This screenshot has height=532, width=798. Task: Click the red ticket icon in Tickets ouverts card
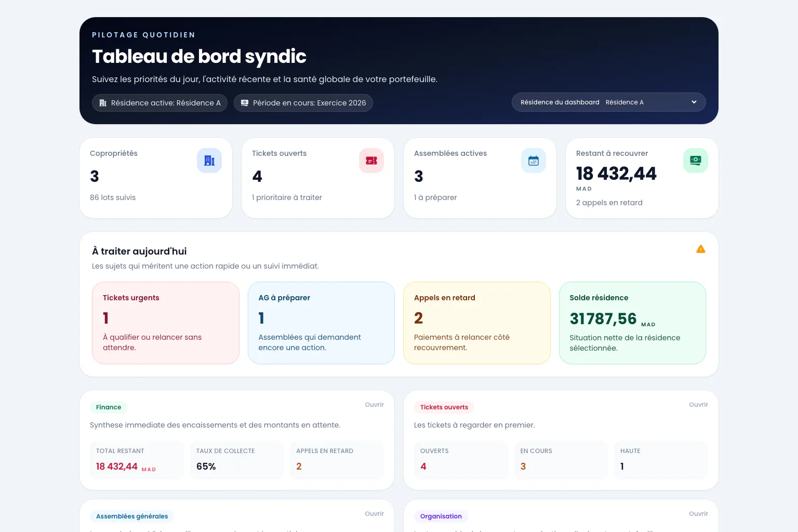371,161
